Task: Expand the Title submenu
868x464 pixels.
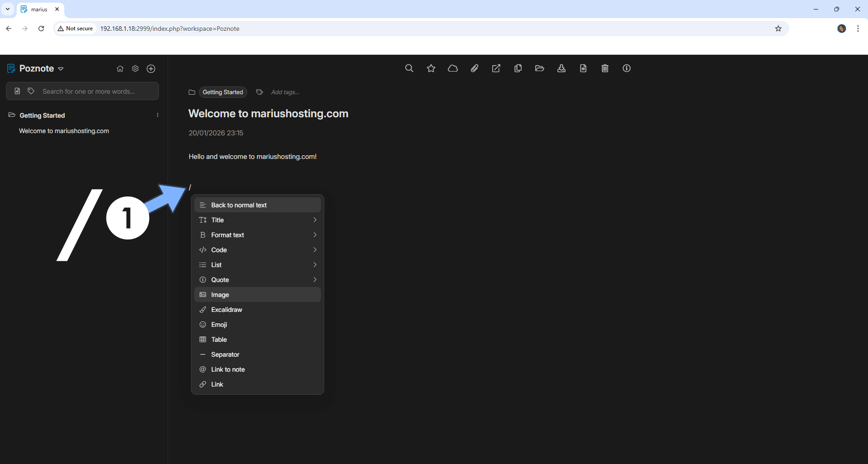Action: [257, 220]
